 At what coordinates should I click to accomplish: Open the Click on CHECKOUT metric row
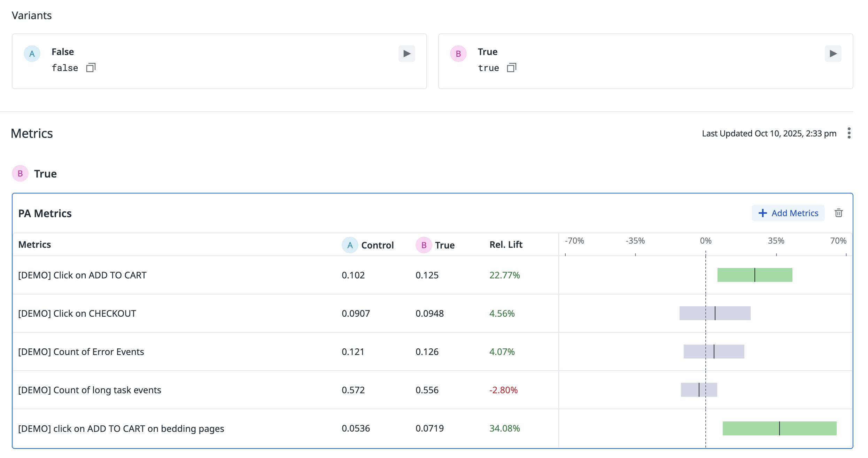[x=77, y=314]
